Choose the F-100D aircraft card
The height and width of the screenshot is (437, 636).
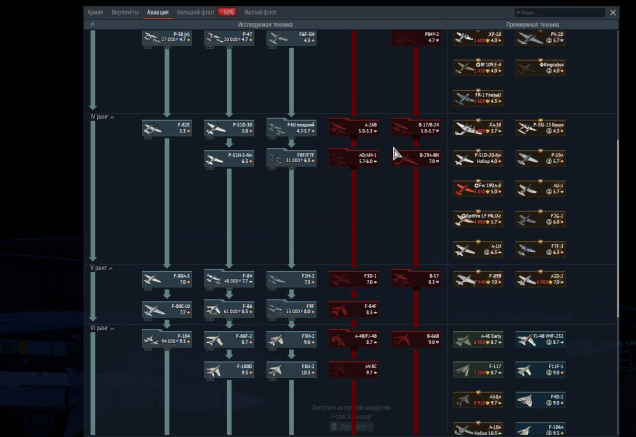(229, 369)
